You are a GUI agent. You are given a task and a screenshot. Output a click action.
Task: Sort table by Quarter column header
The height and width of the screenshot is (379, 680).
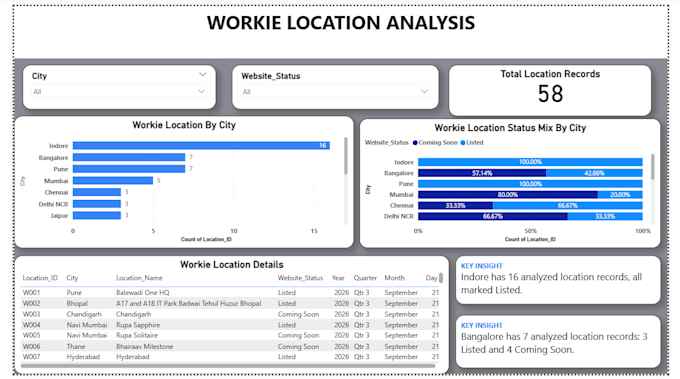pos(365,278)
